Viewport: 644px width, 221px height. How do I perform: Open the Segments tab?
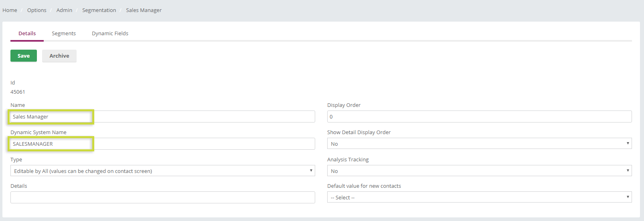coord(64,33)
